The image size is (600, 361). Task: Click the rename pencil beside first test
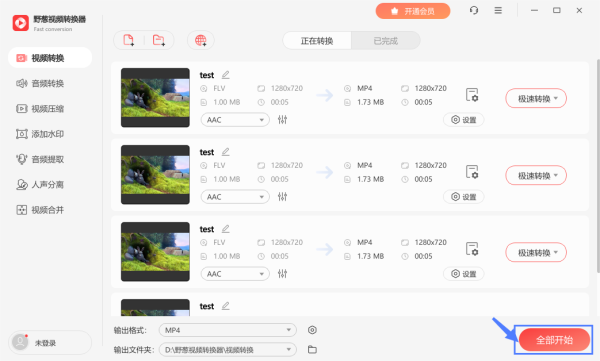[x=226, y=75]
